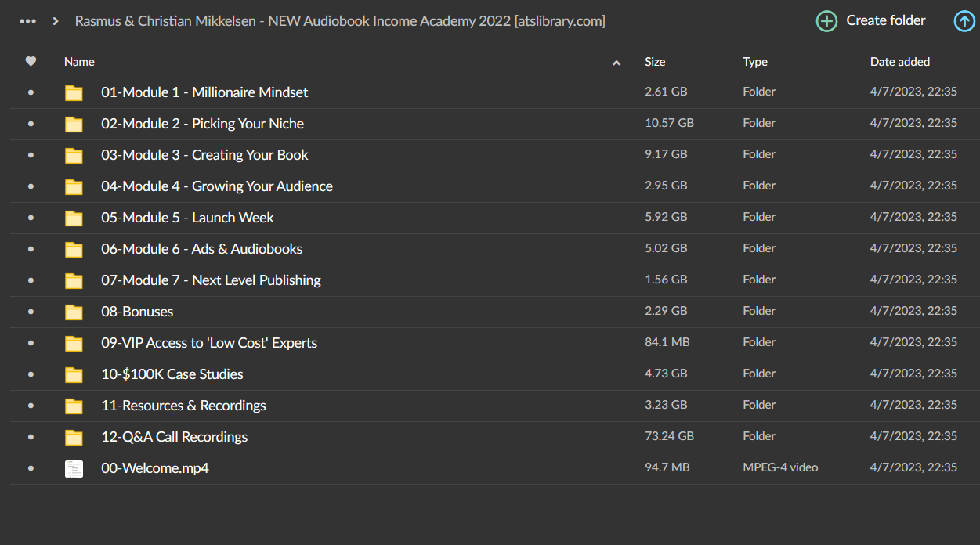Viewport: 980px width, 545px height.
Task: Click folder icon for 05-Module 5
Action: pos(74,218)
